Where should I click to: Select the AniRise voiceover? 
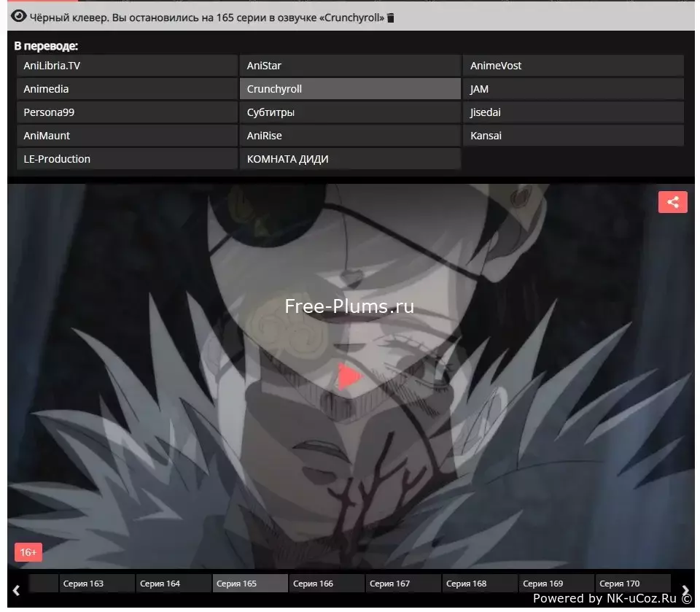(350, 136)
